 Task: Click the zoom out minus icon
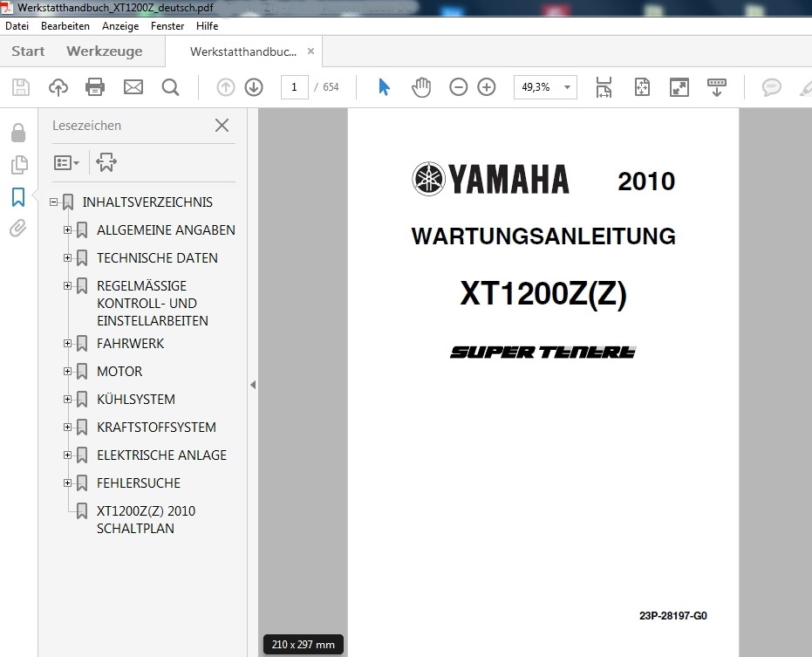point(458,87)
